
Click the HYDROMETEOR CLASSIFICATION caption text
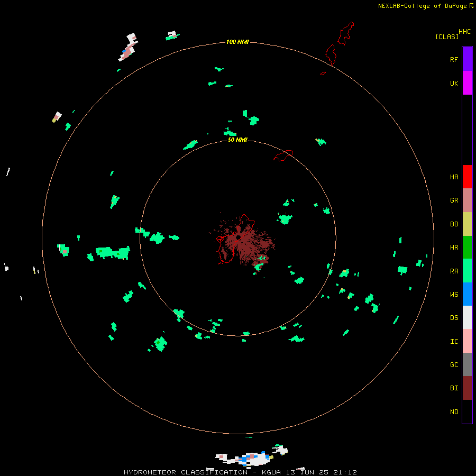pos(186,472)
